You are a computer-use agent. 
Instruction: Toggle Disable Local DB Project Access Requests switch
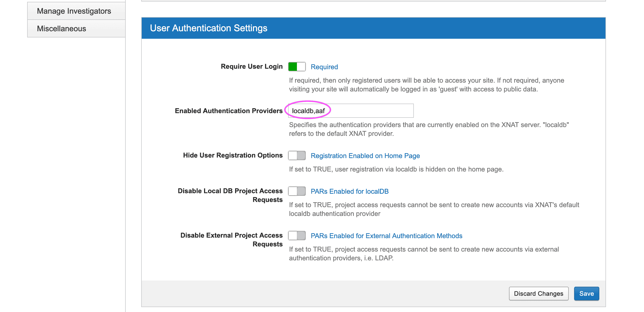tap(297, 191)
